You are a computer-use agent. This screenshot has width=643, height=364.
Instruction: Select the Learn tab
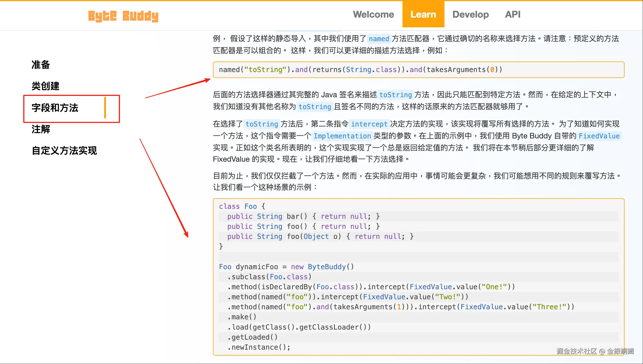tap(423, 14)
